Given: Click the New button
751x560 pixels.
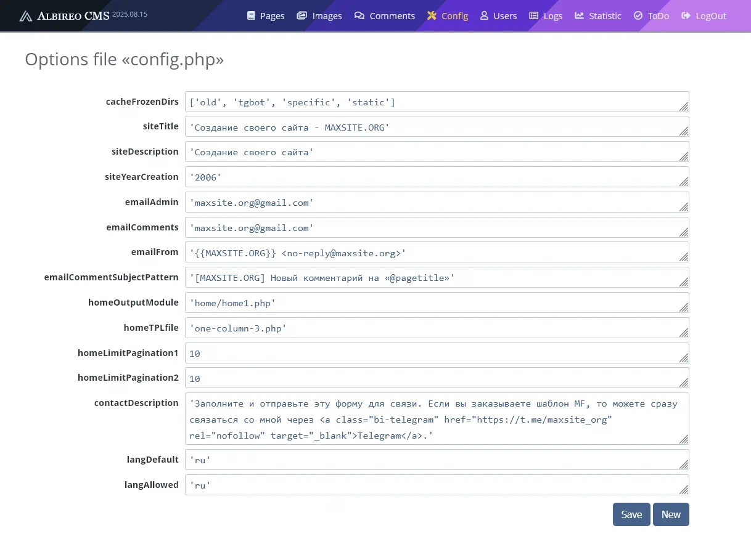Looking at the screenshot, I should (x=671, y=514).
